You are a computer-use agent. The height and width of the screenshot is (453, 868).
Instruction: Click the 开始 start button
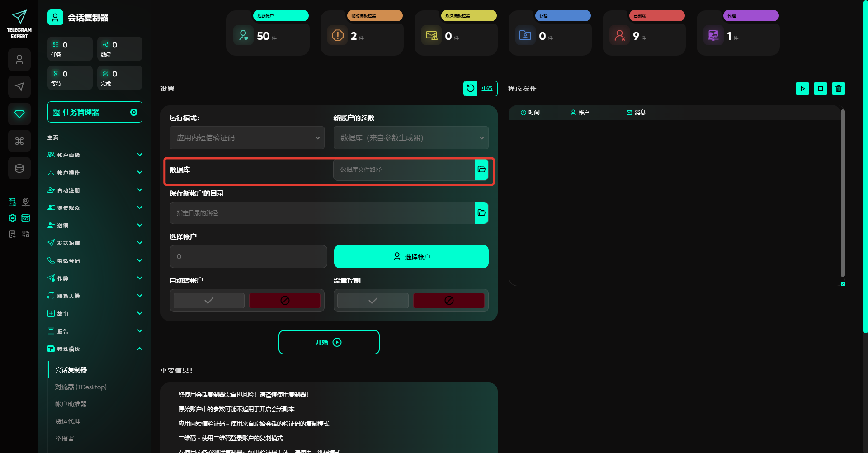329,342
